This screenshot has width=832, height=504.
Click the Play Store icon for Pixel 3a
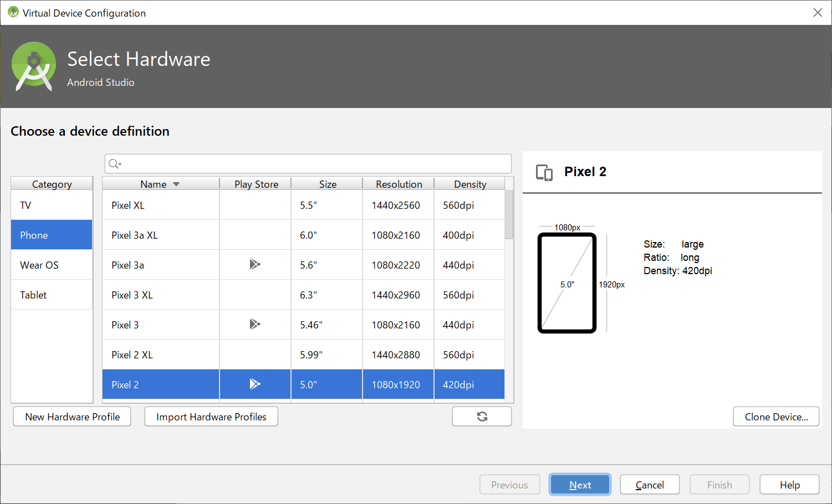254,265
